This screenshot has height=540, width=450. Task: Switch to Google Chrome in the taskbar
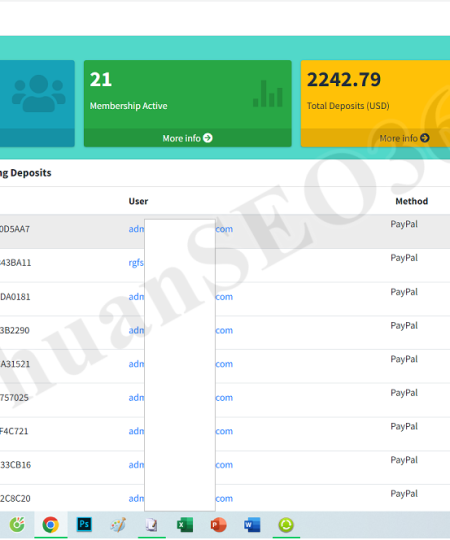point(51,525)
